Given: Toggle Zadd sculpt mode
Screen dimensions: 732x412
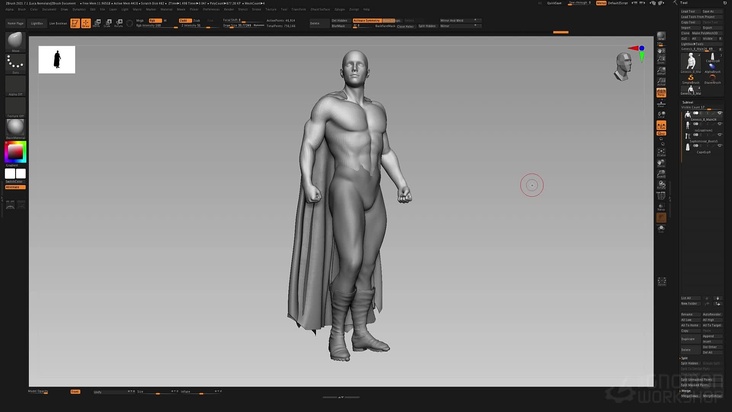Looking at the screenshot, I should click(x=184, y=21).
